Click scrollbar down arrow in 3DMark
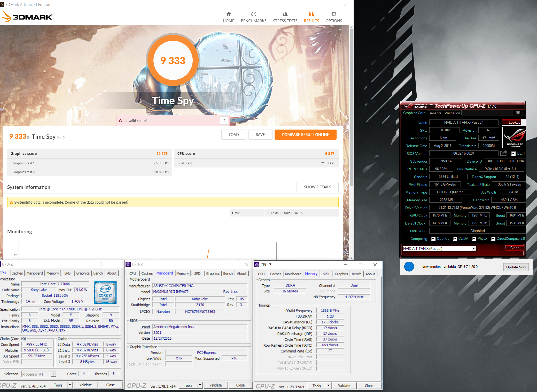This screenshot has height=392, width=537. click(x=351, y=258)
